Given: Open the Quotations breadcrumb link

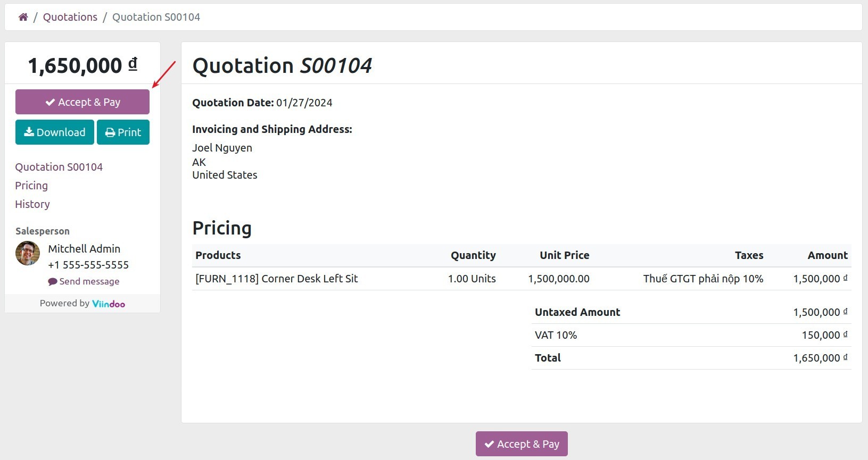Looking at the screenshot, I should [70, 17].
